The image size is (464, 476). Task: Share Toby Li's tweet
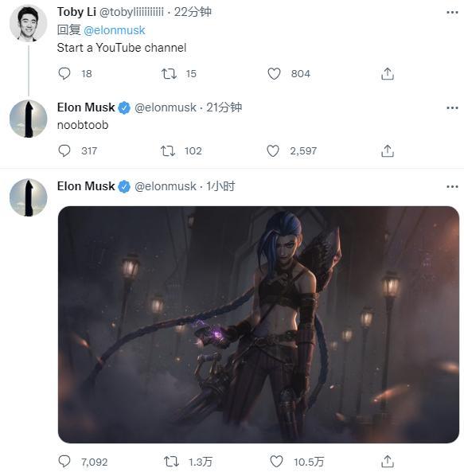click(x=388, y=73)
